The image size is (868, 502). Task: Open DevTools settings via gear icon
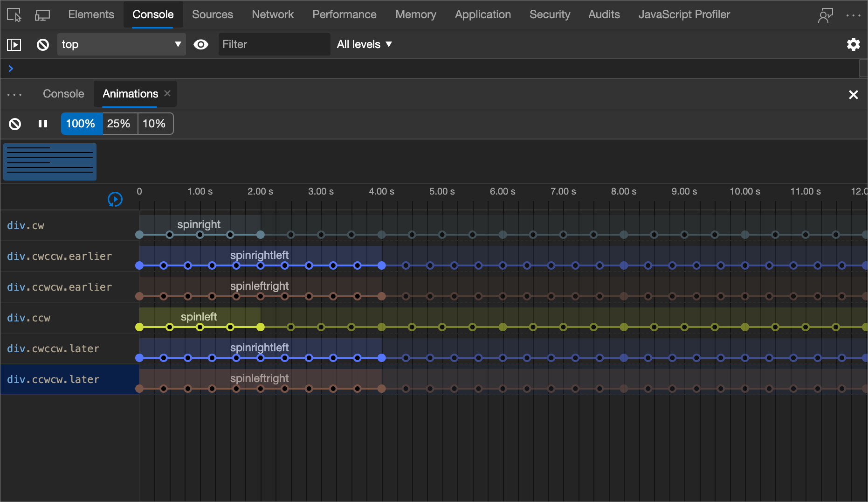[x=854, y=44]
